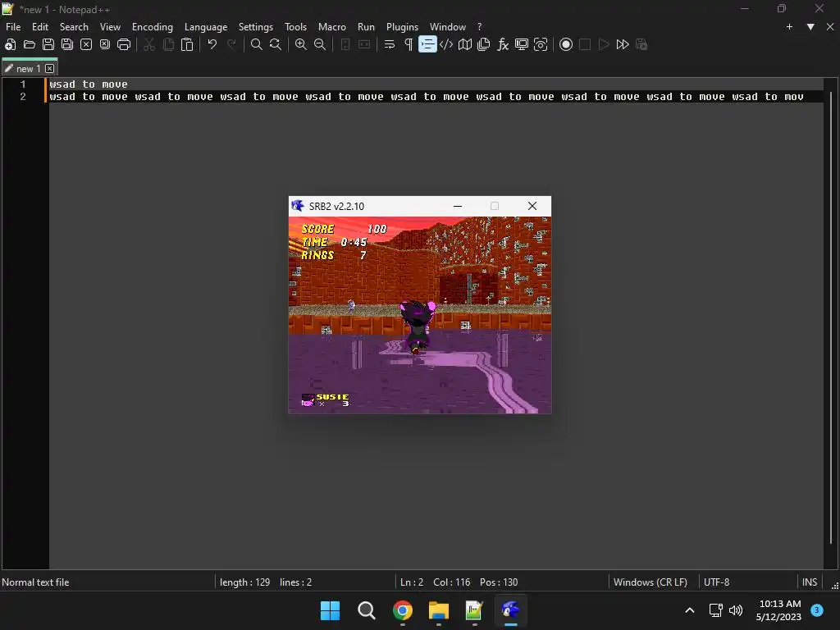The image size is (840, 630).
Task: Open the Run menu
Action: click(x=367, y=27)
